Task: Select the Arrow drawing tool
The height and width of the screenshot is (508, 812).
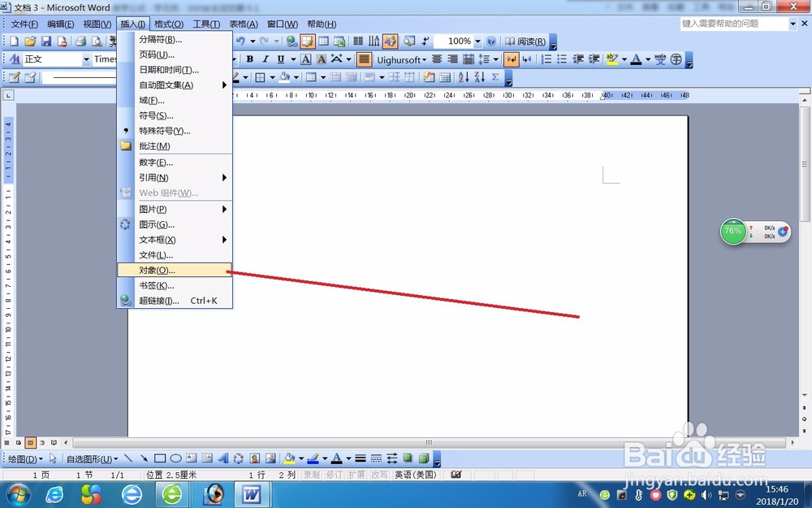Action: (x=144, y=458)
